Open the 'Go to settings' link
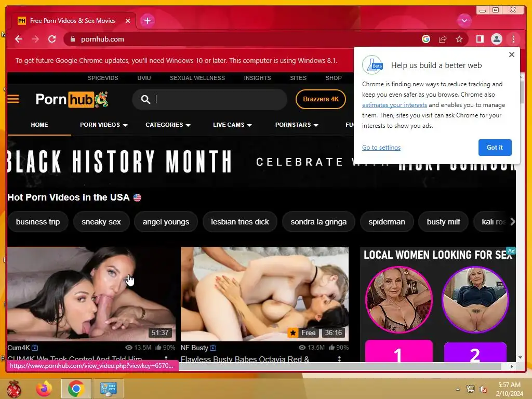This screenshot has width=532, height=399. 381,147
